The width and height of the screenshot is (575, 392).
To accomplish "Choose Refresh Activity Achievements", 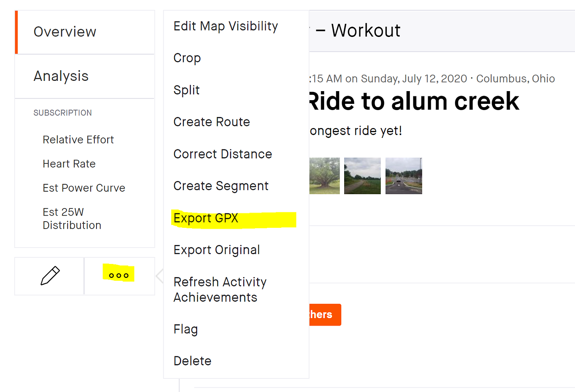I will pyautogui.click(x=220, y=289).
